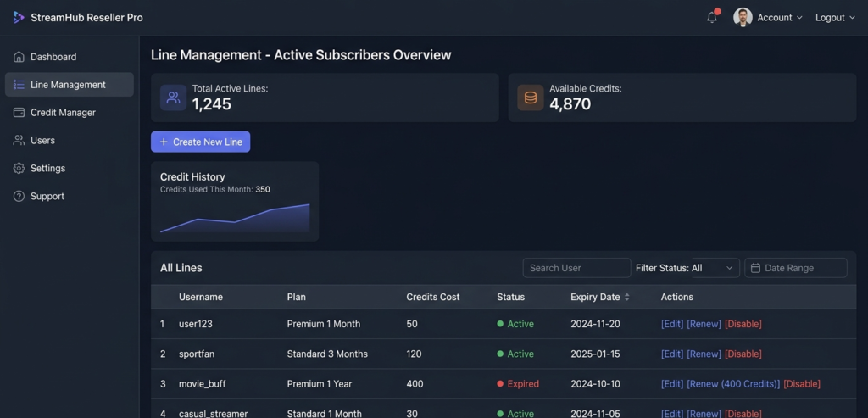The image size is (868, 418).
Task: Click the Credit Manager wallet icon
Action: 19,113
